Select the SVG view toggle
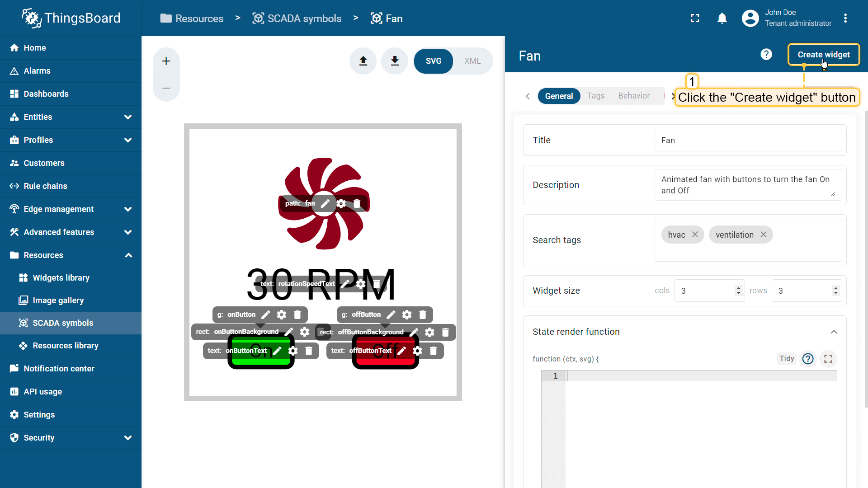 433,61
